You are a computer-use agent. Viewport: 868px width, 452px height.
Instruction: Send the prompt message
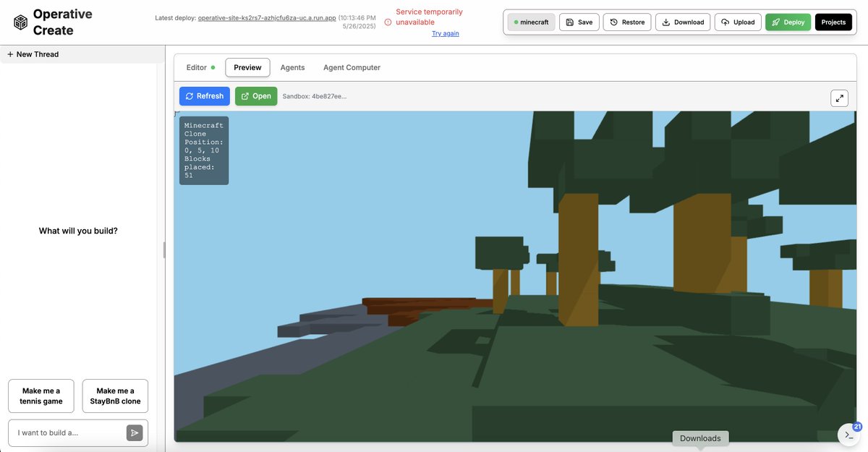click(x=135, y=432)
